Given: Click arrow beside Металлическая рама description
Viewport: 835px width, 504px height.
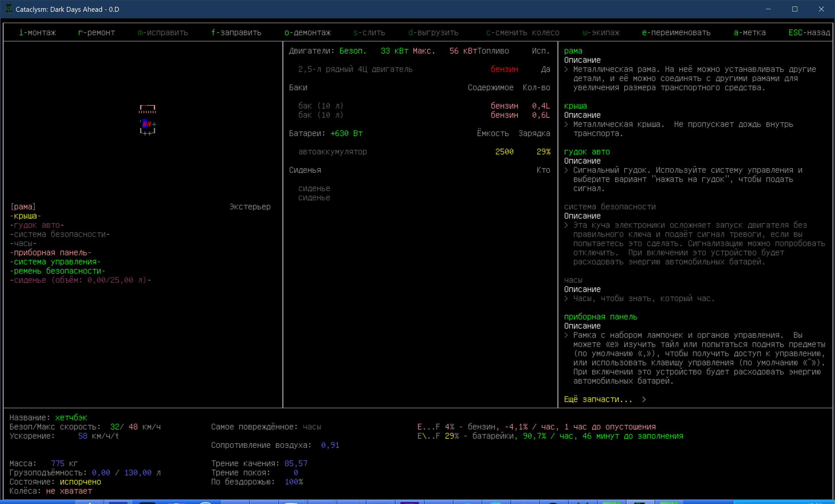Looking at the screenshot, I should [x=566, y=69].
